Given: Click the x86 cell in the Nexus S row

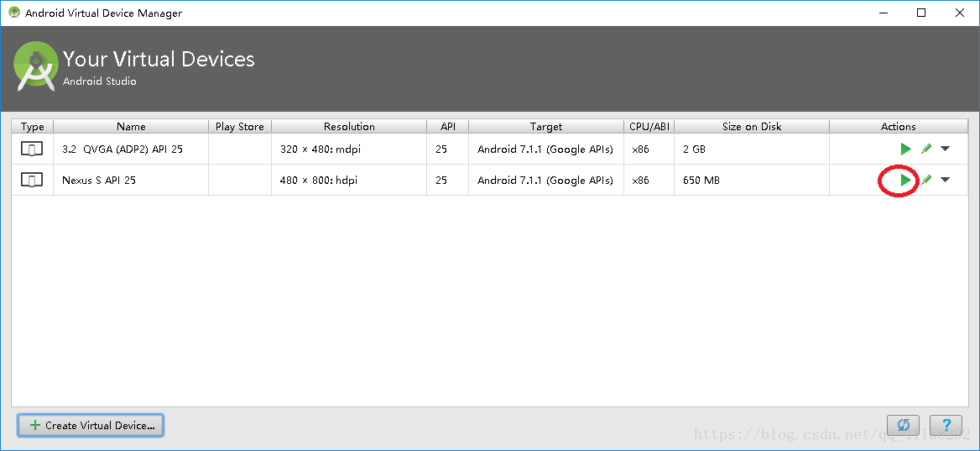Looking at the screenshot, I should click(x=649, y=181).
